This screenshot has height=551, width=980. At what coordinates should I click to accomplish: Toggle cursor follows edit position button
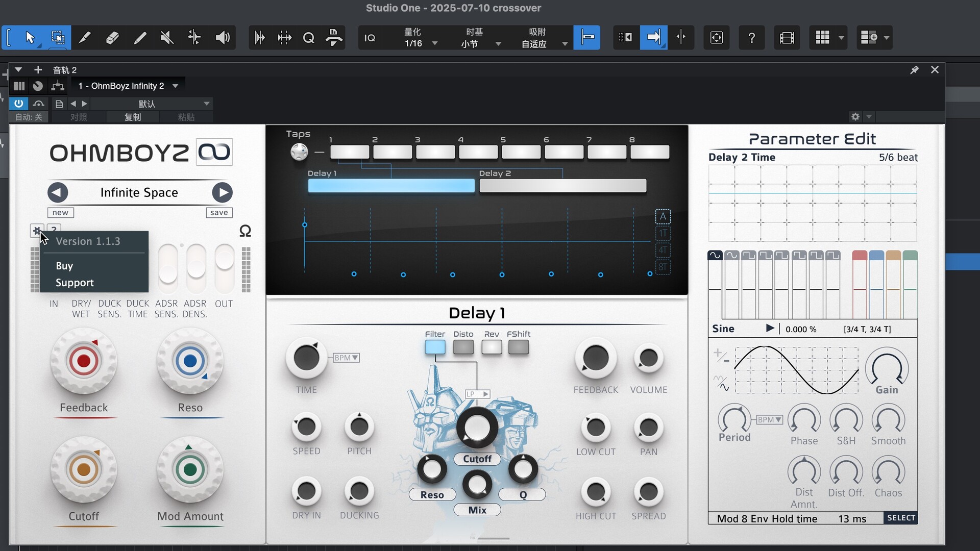pyautogui.click(x=681, y=37)
